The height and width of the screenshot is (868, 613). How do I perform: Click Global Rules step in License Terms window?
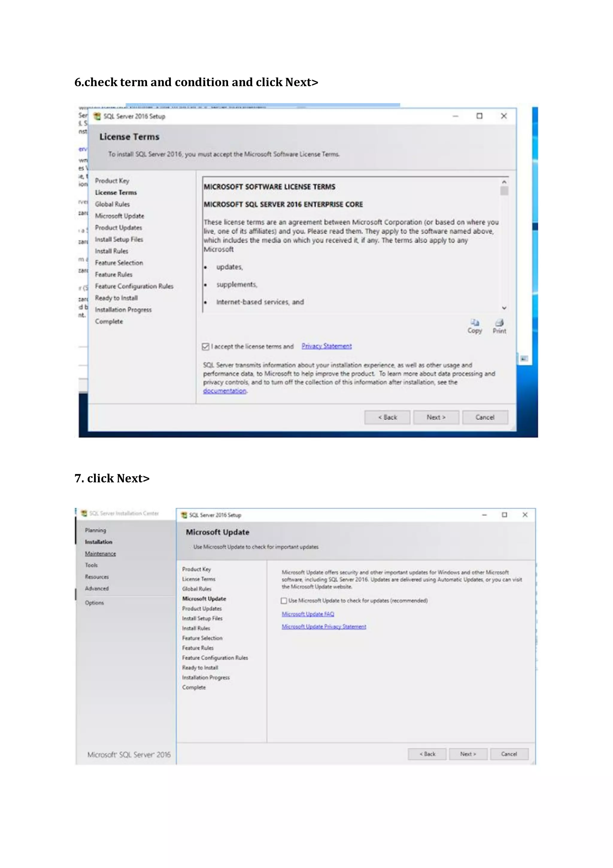pyautogui.click(x=112, y=204)
